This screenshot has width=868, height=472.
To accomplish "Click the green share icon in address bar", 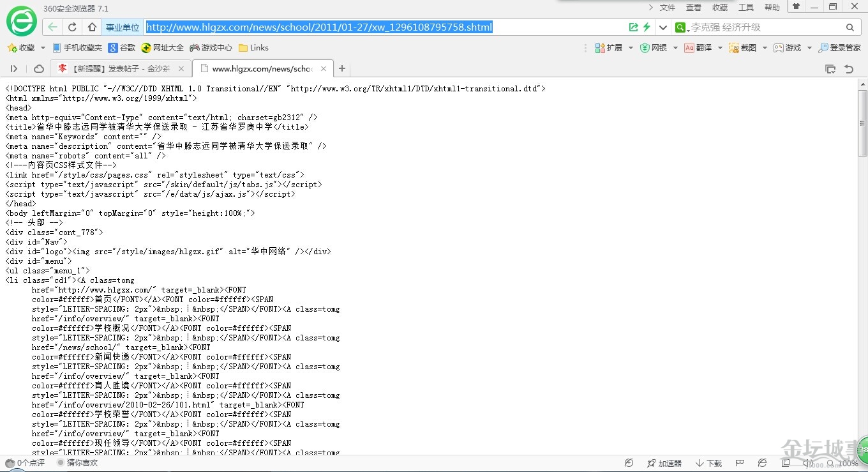I will click(x=633, y=27).
